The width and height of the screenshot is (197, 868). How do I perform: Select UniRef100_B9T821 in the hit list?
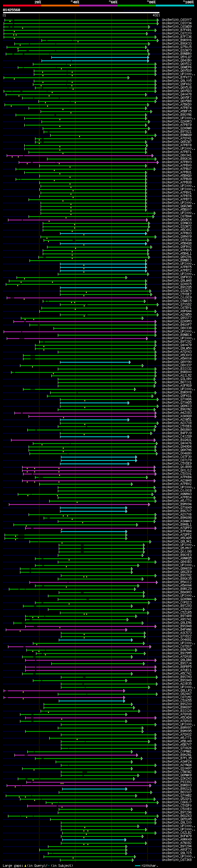point(177,132)
